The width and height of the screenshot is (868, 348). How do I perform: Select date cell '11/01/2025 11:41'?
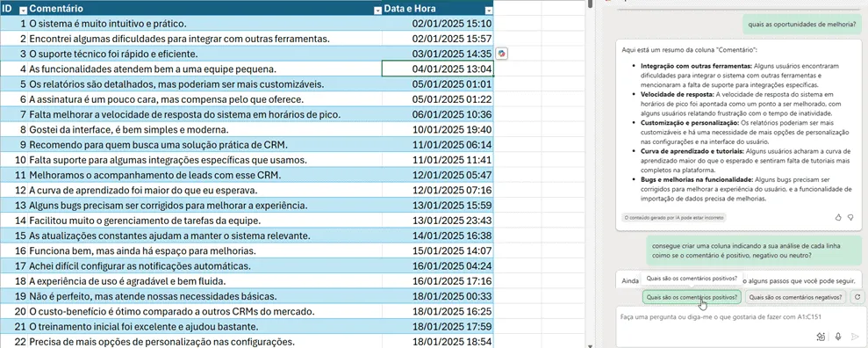click(x=438, y=160)
